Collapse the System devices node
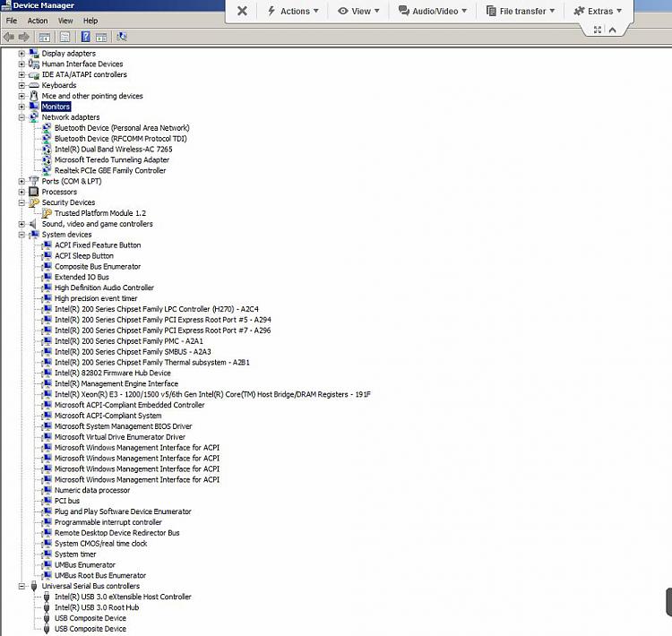672x636 pixels. click(22, 235)
